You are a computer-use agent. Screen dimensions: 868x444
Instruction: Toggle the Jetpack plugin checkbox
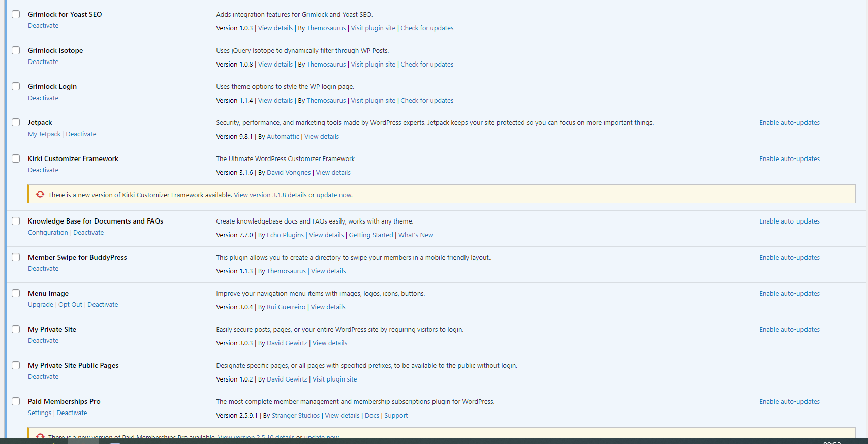(x=16, y=122)
